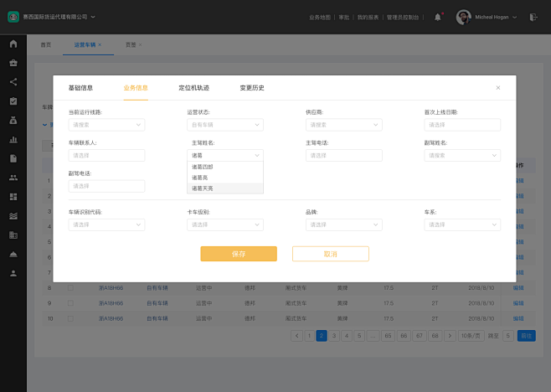Click the Micheal Hogan avatar picture
Screen dimensions: 551x392
[x=464, y=17]
